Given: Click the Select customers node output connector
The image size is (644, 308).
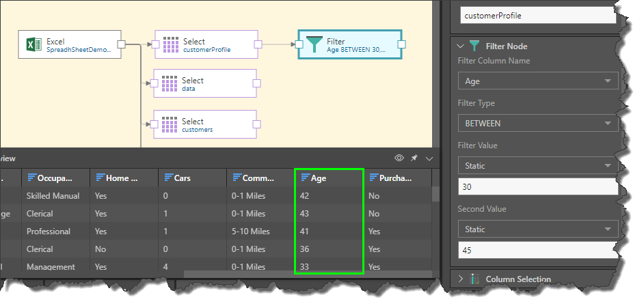Looking at the screenshot, I should click(x=256, y=124).
